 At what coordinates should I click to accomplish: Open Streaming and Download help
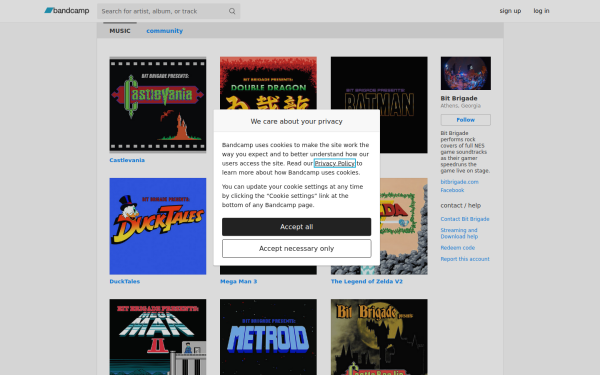(459, 233)
